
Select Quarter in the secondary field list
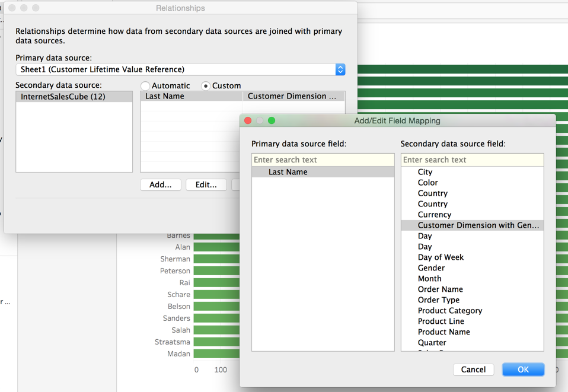point(473,343)
